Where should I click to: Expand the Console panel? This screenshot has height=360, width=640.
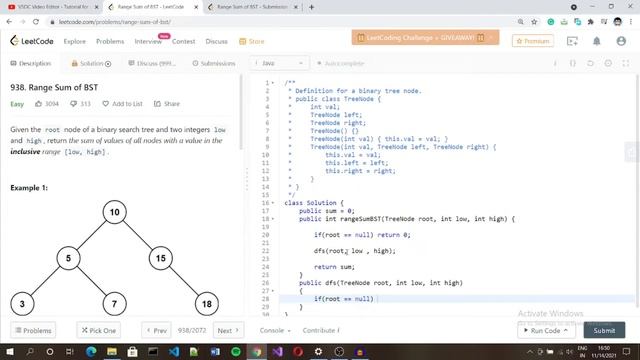pos(275,330)
